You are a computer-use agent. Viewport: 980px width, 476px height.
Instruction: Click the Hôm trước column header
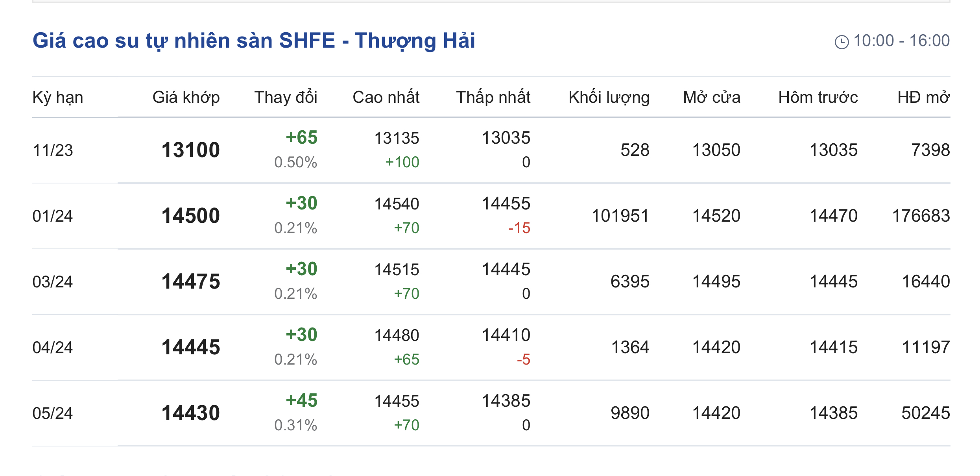pyautogui.click(x=818, y=97)
